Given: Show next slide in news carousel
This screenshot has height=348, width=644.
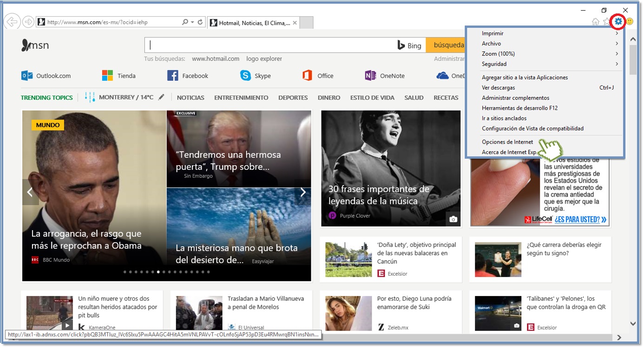Looking at the screenshot, I should [x=303, y=192].
